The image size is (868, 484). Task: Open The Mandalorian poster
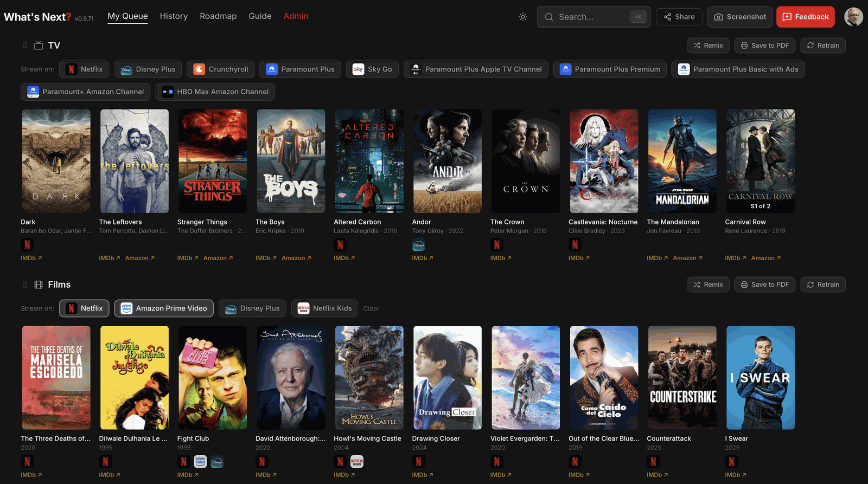682,161
